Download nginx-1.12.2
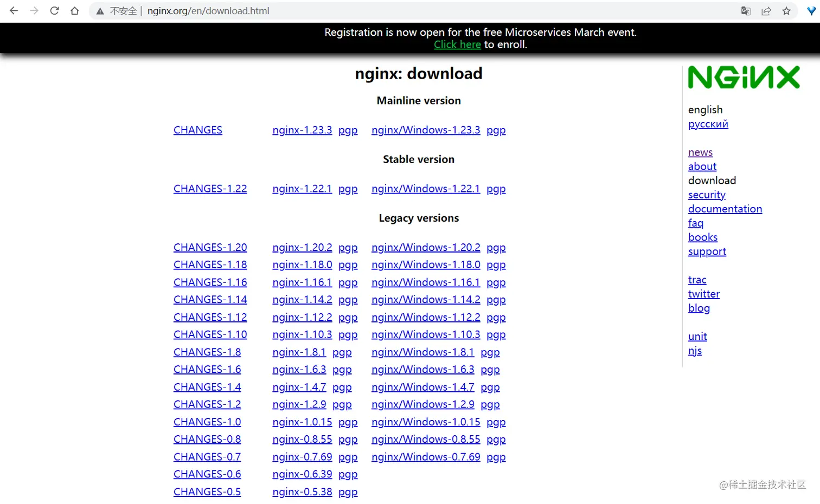This screenshot has height=504, width=820. 302,317
